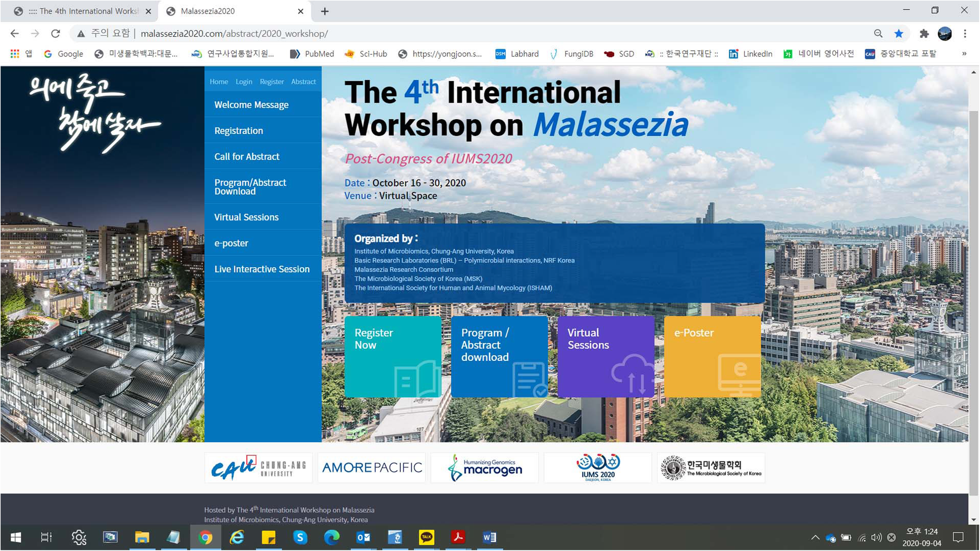Close the Malassezia2020 tab

(x=301, y=11)
